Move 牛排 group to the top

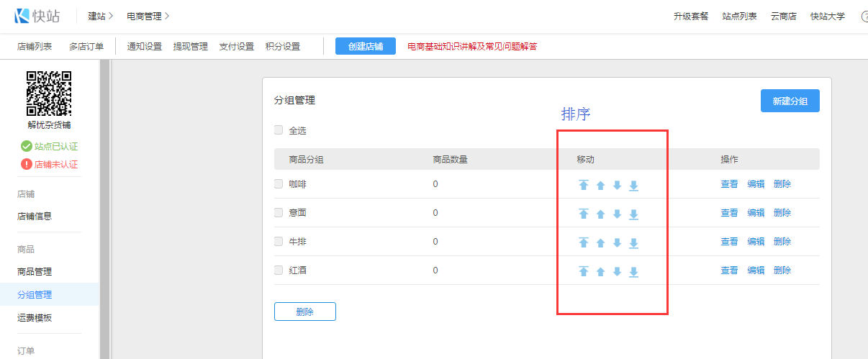(584, 242)
